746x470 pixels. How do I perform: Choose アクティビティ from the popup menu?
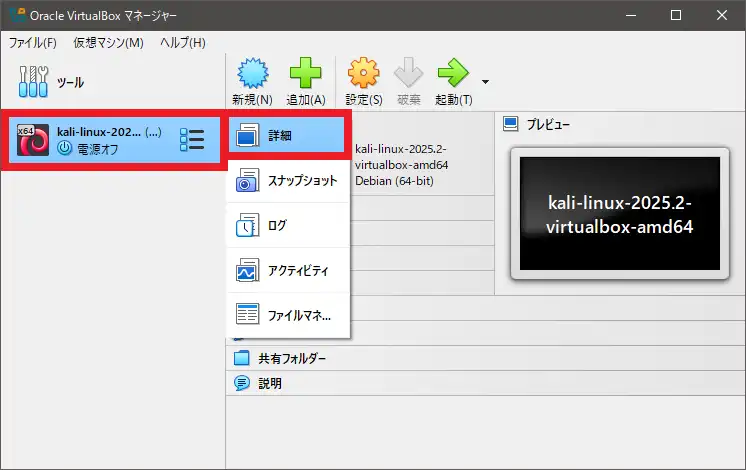coord(288,270)
